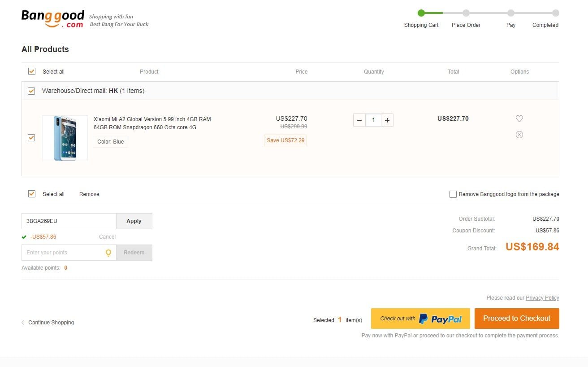
Task: Click the Color: Blue option tag
Action: tap(111, 142)
